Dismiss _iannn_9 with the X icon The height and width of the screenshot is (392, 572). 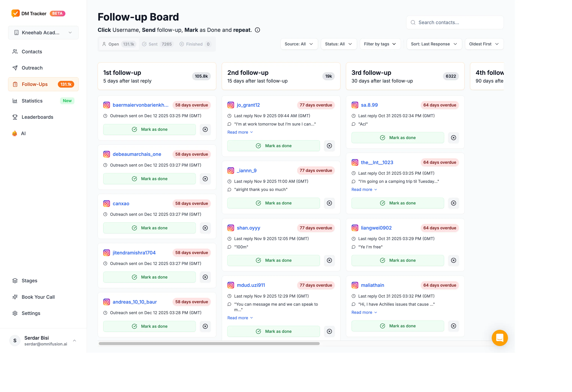pyautogui.click(x=329, y=203)
